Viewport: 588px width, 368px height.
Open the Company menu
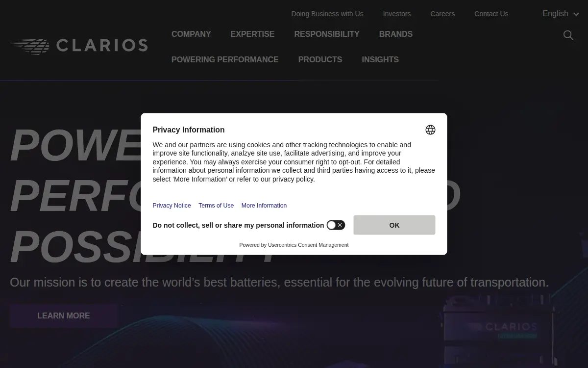(x=191, y=34)
